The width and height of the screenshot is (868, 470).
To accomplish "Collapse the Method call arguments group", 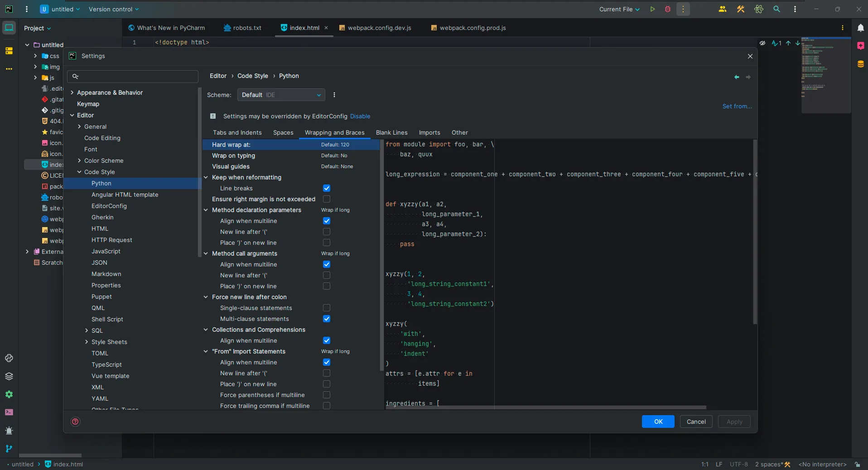I will click(206, 253).
